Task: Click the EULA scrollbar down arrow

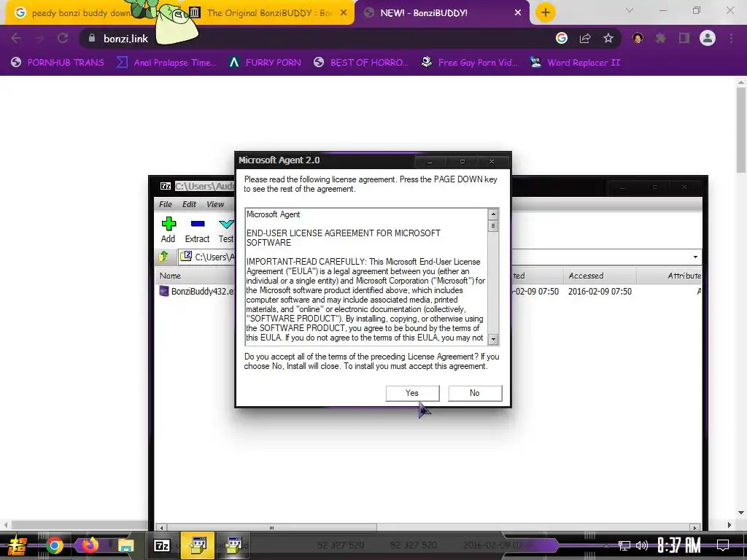Action: point(493,340)
